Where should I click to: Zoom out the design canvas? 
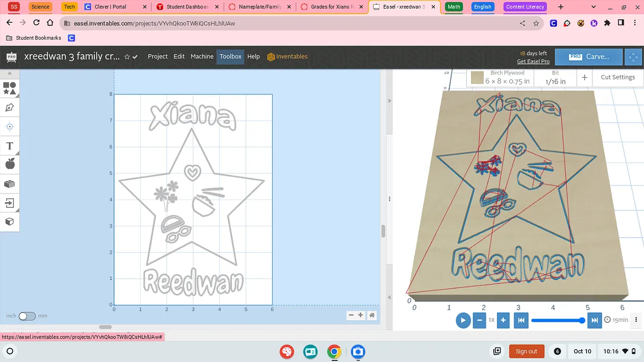coord(351,315)
